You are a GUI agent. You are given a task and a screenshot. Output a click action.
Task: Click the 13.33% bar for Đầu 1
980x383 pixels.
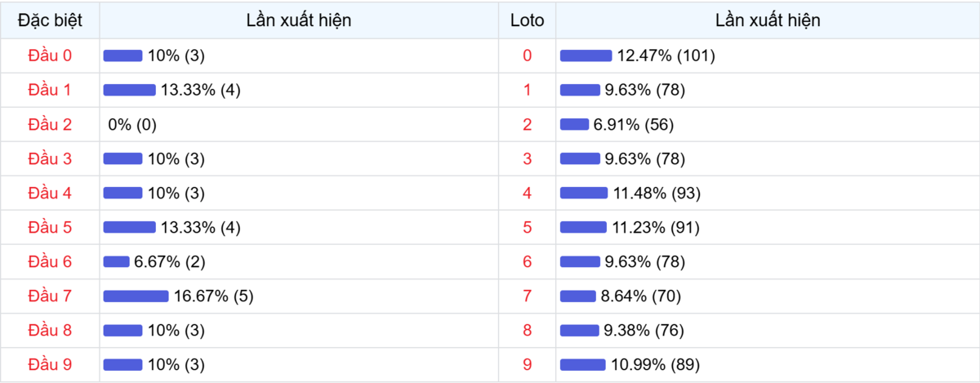(x=129, y=90)
